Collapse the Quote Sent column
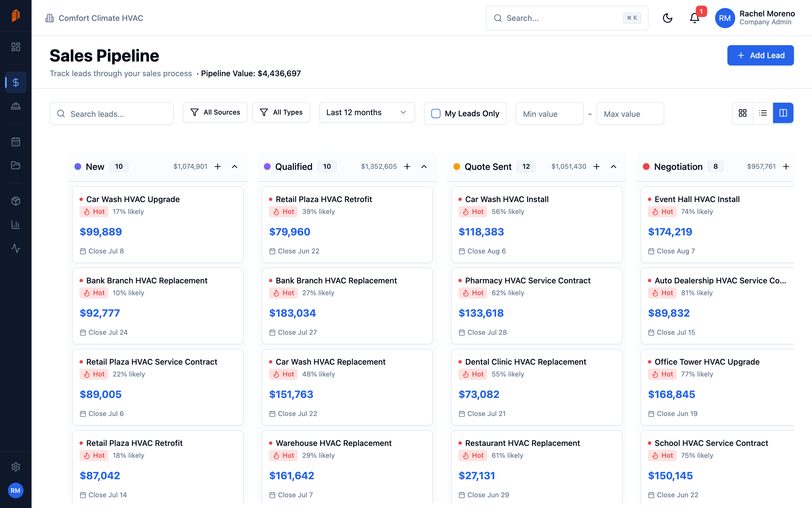Image resolution: width=812 pixels, height=508 pixels. point(614,167)
